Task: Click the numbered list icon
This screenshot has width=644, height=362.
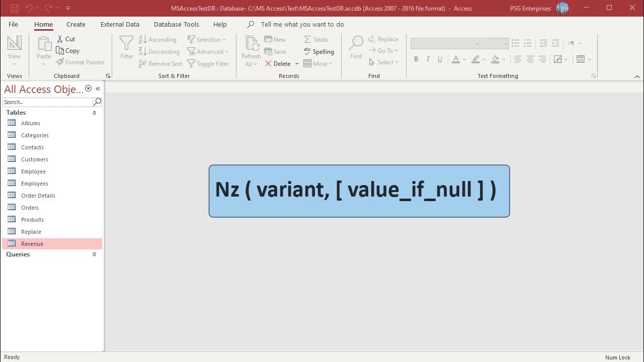Action: pyautogui.click(x=527, y=43)
